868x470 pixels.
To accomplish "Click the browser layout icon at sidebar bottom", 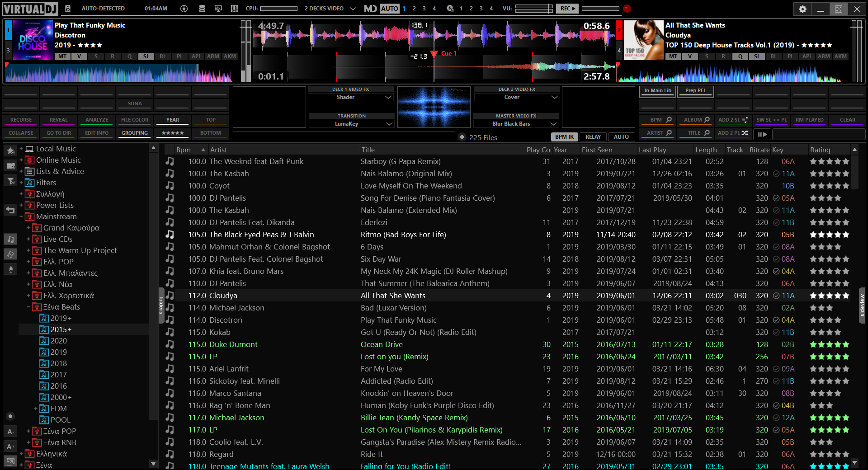I will coord(11,461).
